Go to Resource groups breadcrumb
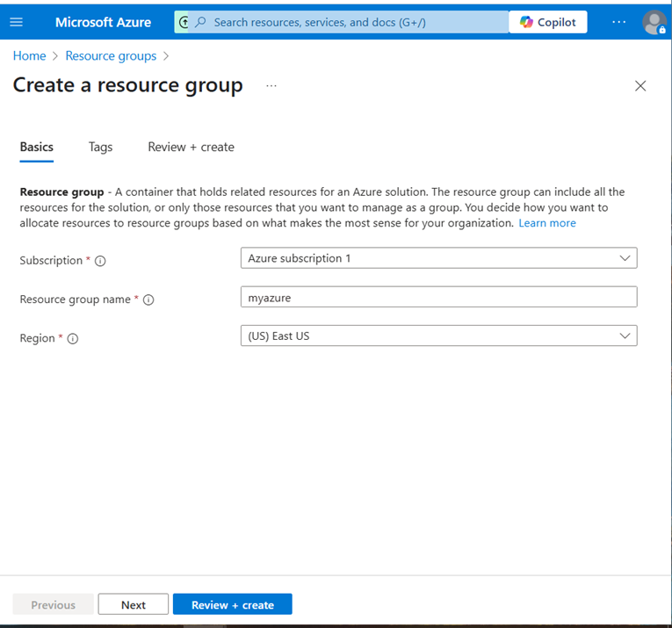Screen dimensions: 672x628 pyautogui.click(x=111, y=55)
